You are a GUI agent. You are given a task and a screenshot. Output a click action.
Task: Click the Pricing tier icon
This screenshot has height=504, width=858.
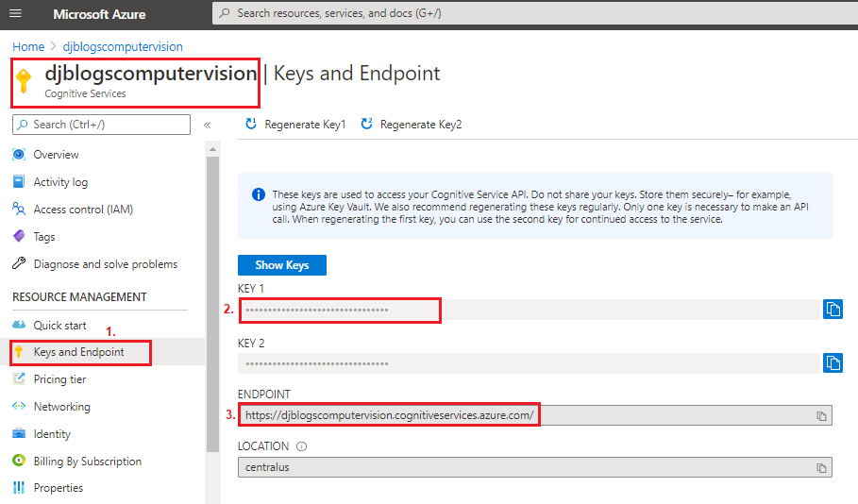[19, 378]
